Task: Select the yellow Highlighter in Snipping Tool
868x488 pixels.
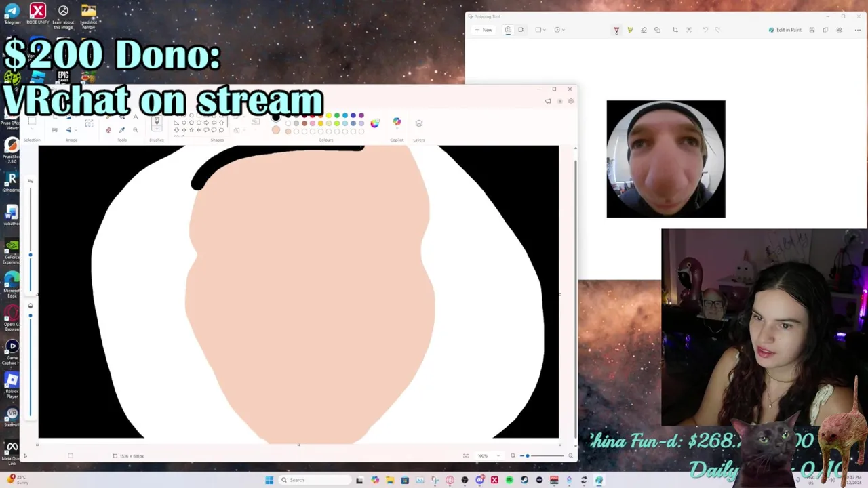Action: tap(630, 30)
